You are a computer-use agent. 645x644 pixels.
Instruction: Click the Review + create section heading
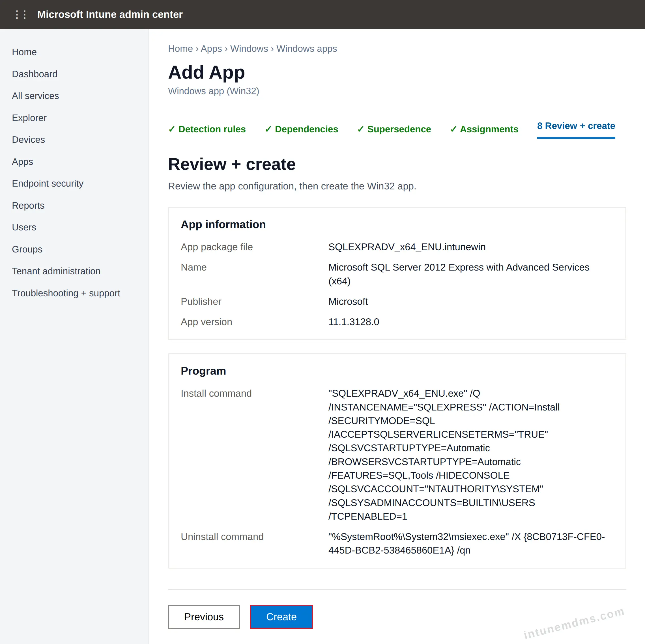point(232,165)
